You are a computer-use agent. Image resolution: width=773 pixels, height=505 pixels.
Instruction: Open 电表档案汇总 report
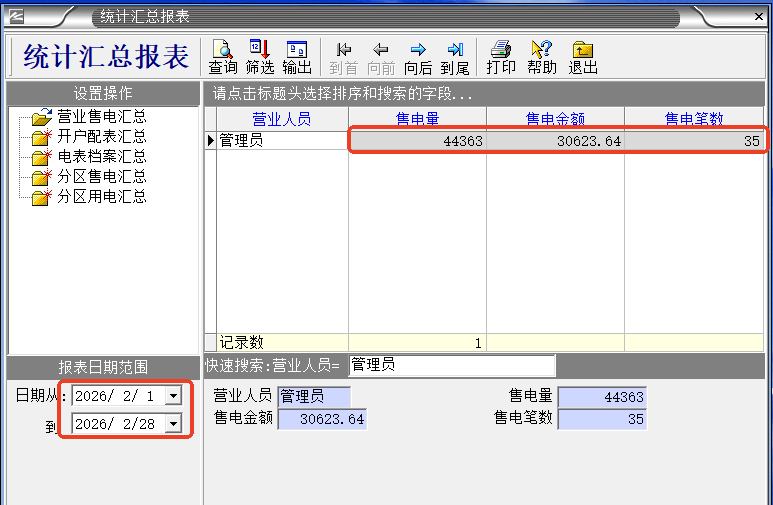(101, 157)
